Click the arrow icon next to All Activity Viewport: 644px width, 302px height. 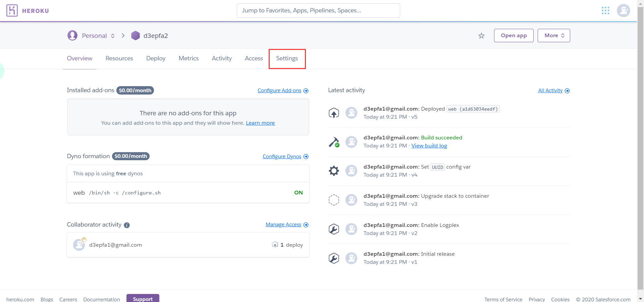567,91
